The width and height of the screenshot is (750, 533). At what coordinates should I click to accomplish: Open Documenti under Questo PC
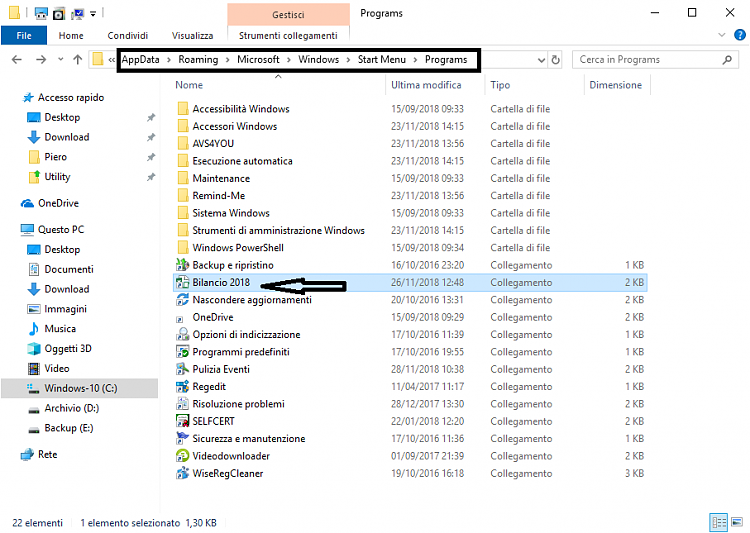click(x=69, y=269)
